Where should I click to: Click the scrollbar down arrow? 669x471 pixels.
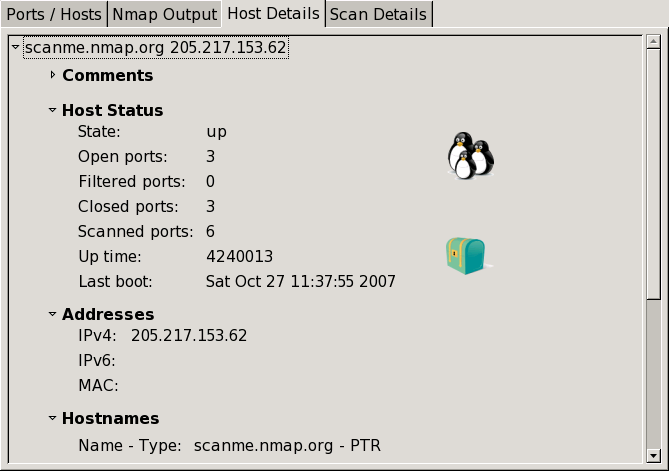[x=653, y=453]
